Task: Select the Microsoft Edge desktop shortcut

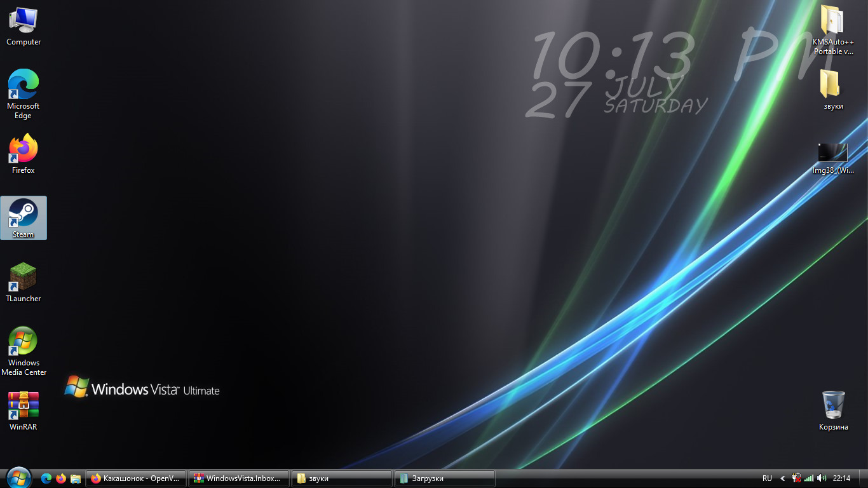Action: click(24, 93)
